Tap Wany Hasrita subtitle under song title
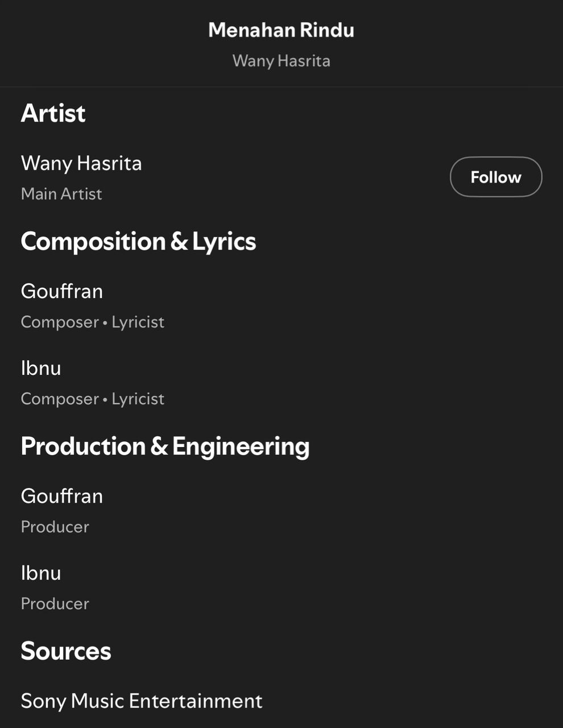Viewport: 563px width, 728px height. click(x=281, y=61)
